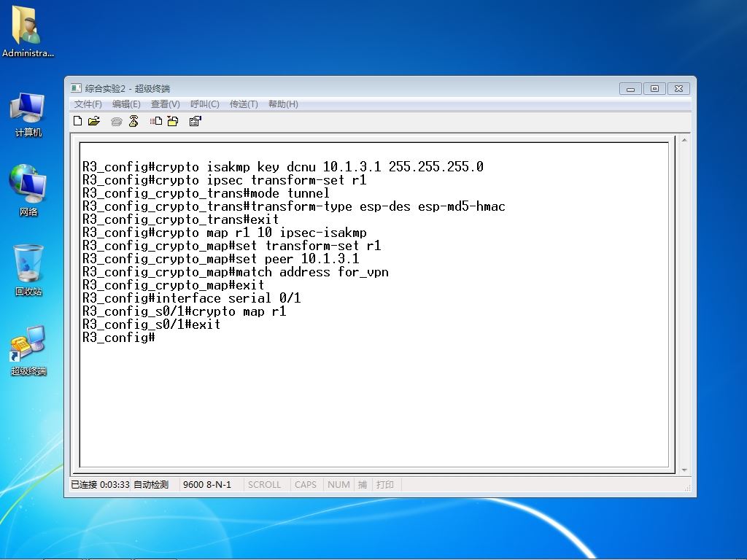The height and width of the screenshot is (560, 747).
Task: Click the scrollbar down arrow
Action: (684, 470)
